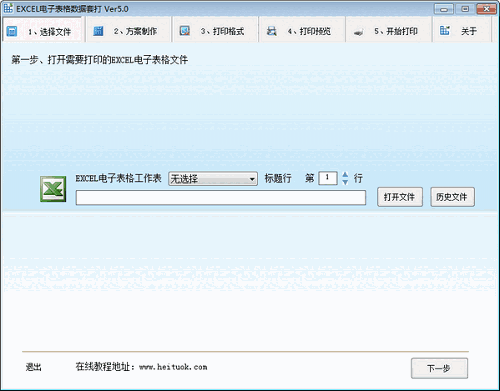The width and height of the screenshot is (500, 391).
Task: Click the 打印预览 tab icon
Action: point(272,31)
